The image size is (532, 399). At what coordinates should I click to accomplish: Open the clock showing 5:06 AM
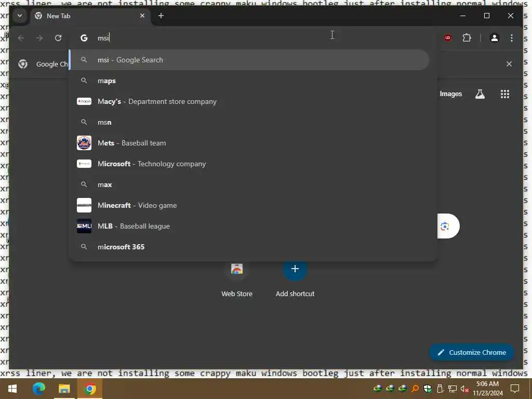487,389
